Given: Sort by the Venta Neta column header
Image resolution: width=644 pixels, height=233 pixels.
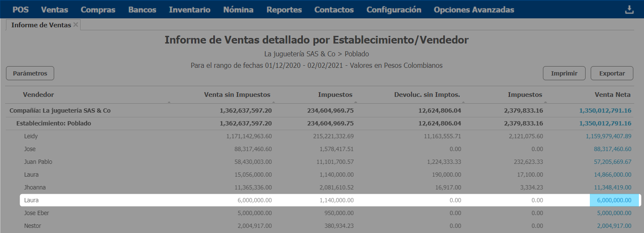Looking at the screenshot, I should (x=612, y=95).
